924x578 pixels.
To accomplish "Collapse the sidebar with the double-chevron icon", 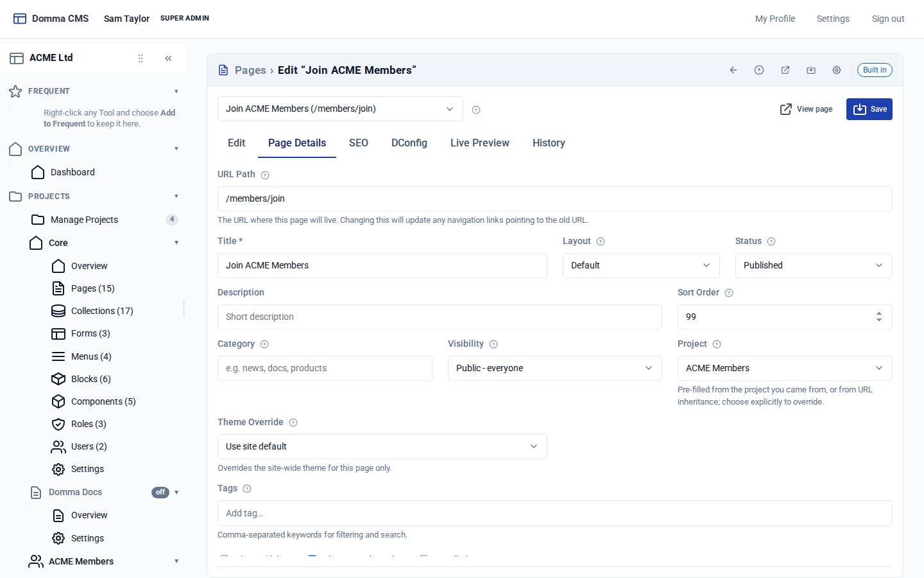I will pos(168,58).
